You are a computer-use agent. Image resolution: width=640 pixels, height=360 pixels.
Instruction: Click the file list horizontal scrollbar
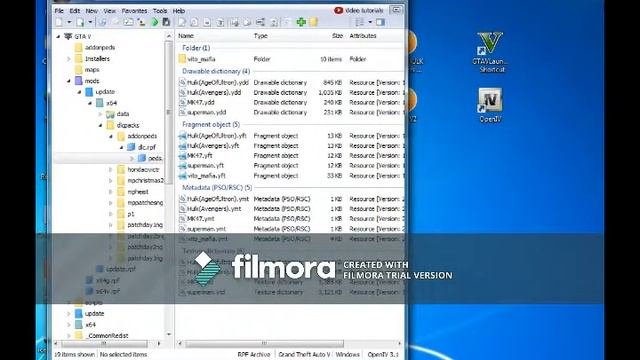tap(264, 344)
